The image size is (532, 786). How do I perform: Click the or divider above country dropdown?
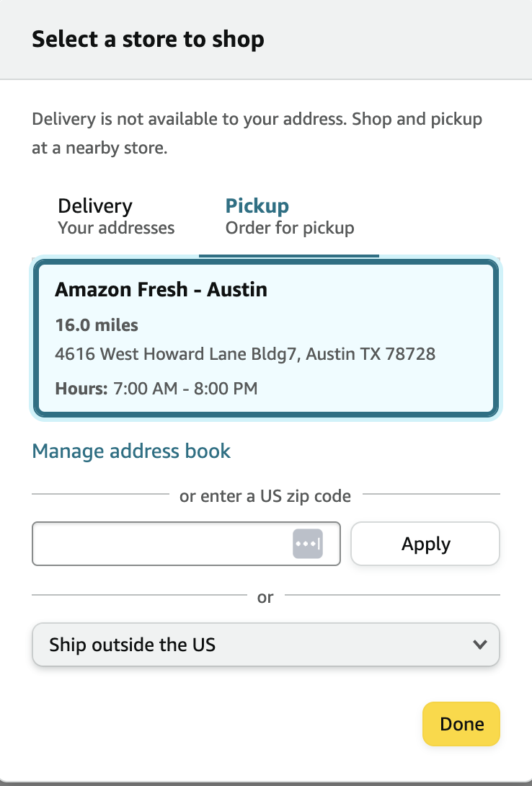pos(265,597)
